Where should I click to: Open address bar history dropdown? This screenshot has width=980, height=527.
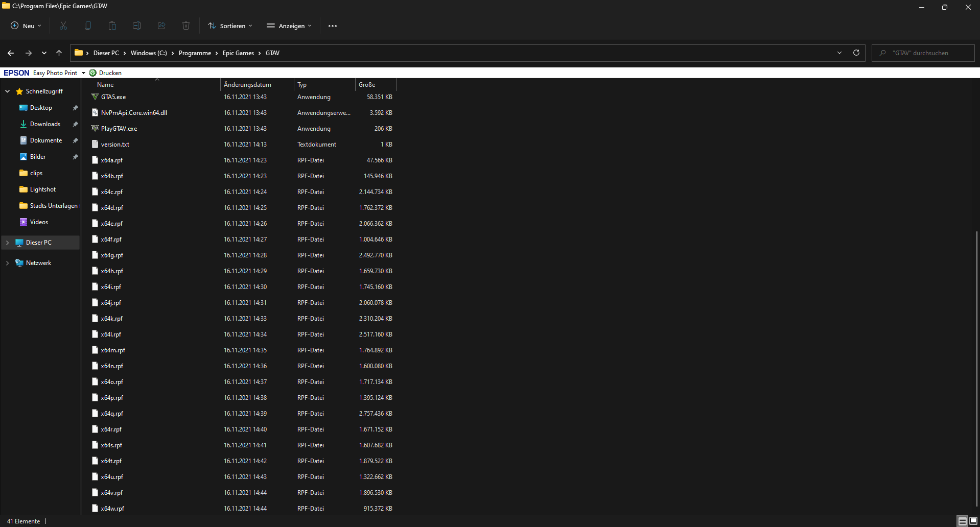pyautogui.click(x=839, y=53)
